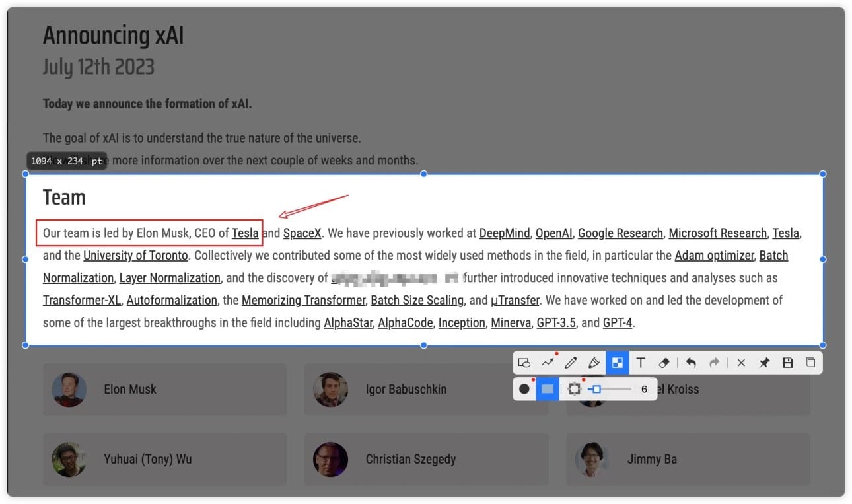Screen dimensions: 852x504
Task: Switch to circular brush mosaic mode
Action: 524,389
